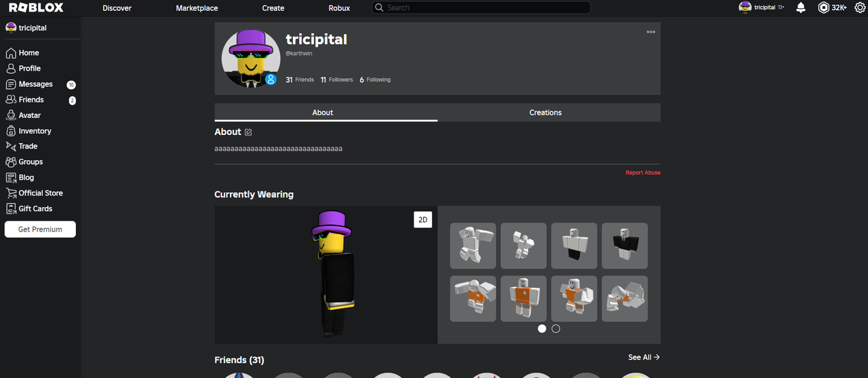
Task: Open Blog in the sidebar
Action: (x=20, y=177)
